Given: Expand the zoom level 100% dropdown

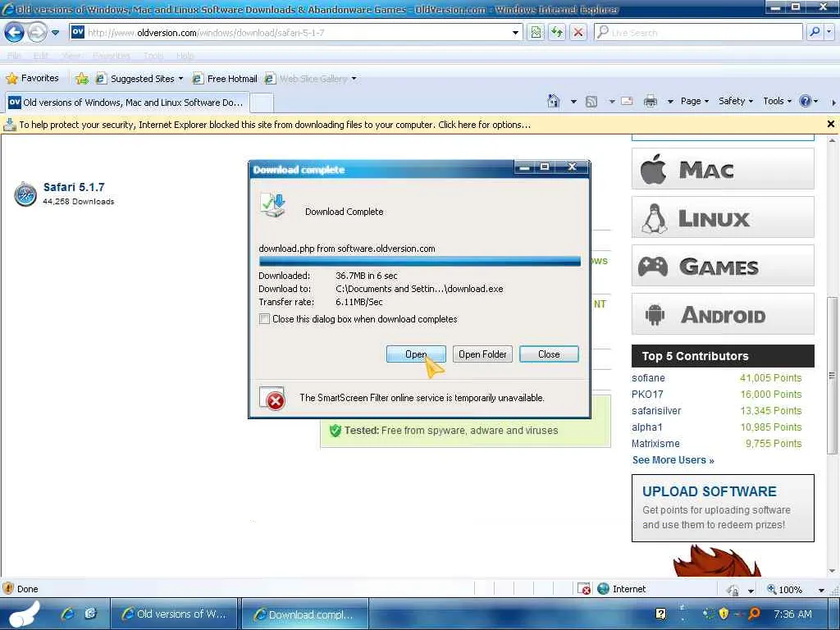Looking at the screenshot, I should (821, 591).
